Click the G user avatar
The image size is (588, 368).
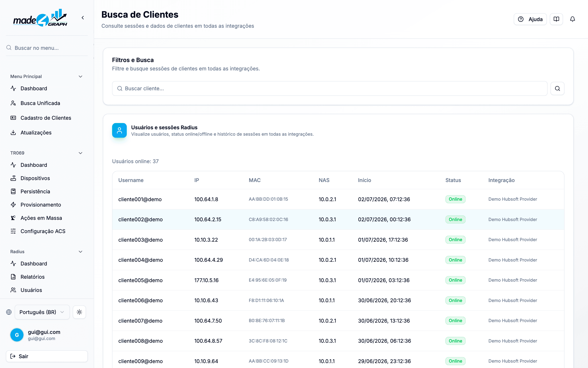(17, 335)
